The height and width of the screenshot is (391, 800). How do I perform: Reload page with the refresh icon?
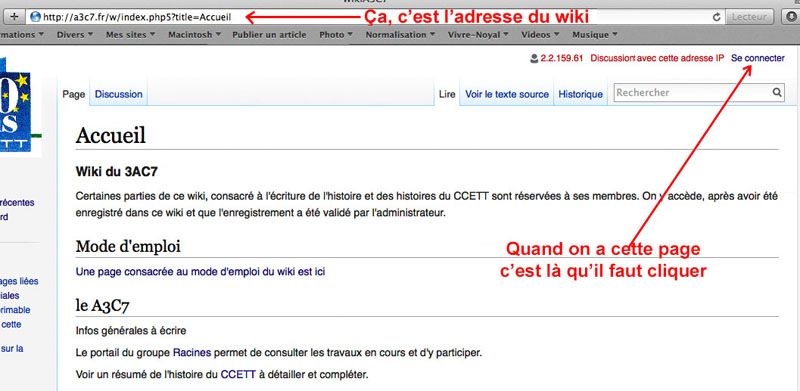[717, 17]
